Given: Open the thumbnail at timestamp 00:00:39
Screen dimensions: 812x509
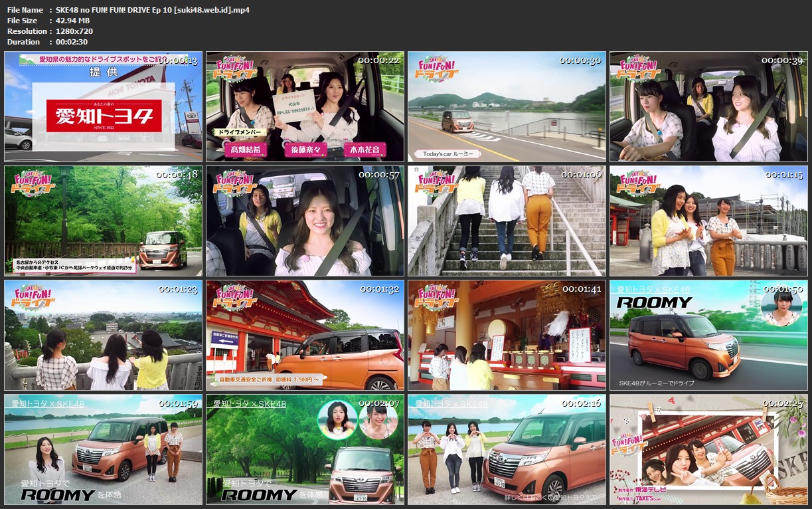Looking at the screenshot, I should [708, 106].
